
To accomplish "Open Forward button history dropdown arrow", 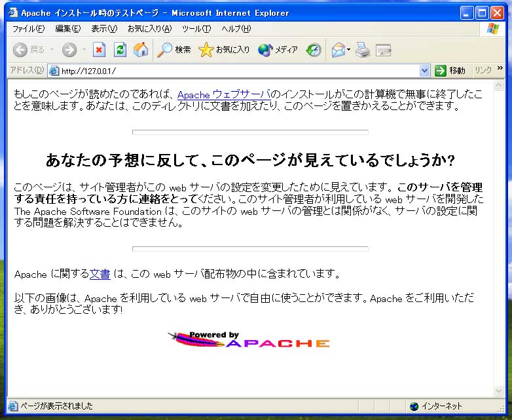I will (84, 50).
